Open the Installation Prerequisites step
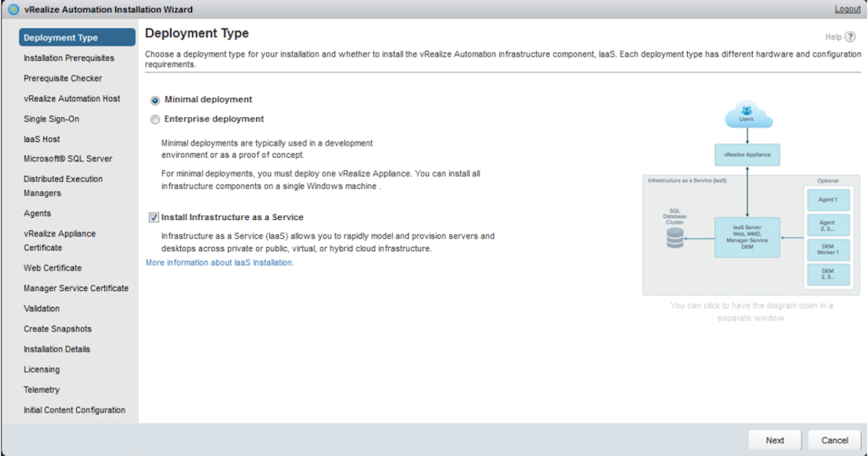This screenshot has width=868, height=456. [69, 58]
